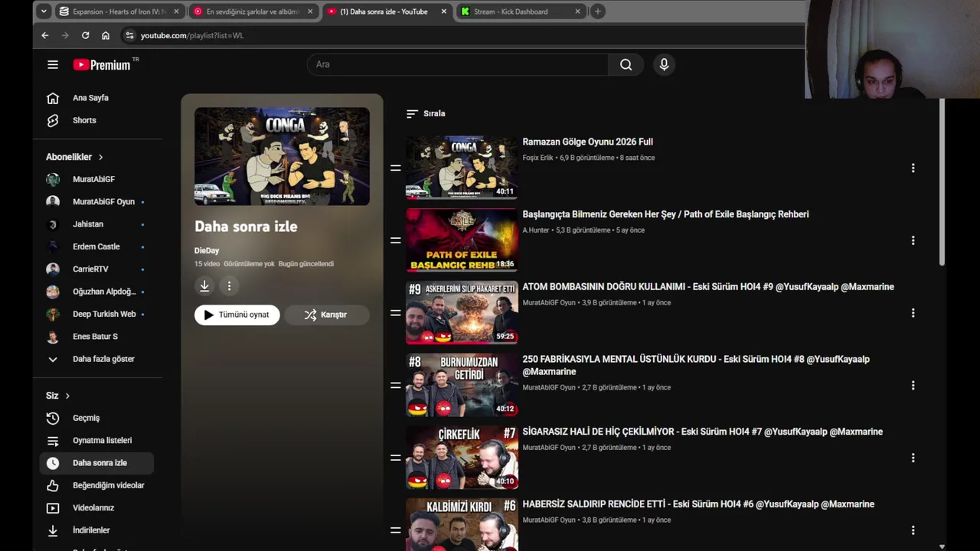
Task: Open Path of Exile Başlangıç Rehberi thumbnail
Action: tap(462, 240)
